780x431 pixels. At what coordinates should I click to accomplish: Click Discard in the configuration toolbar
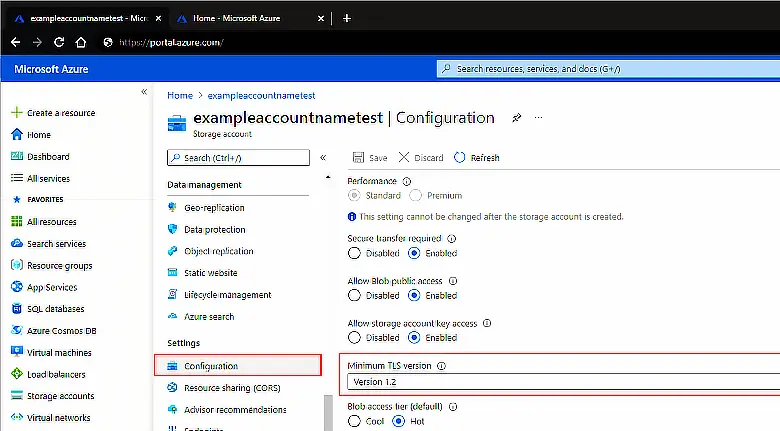pos(421,158)
